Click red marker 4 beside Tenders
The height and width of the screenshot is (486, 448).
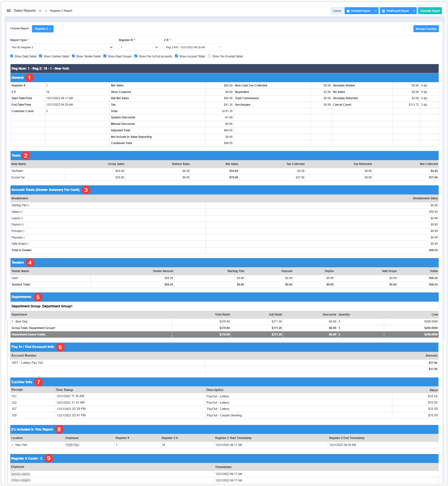pos(30,262)
